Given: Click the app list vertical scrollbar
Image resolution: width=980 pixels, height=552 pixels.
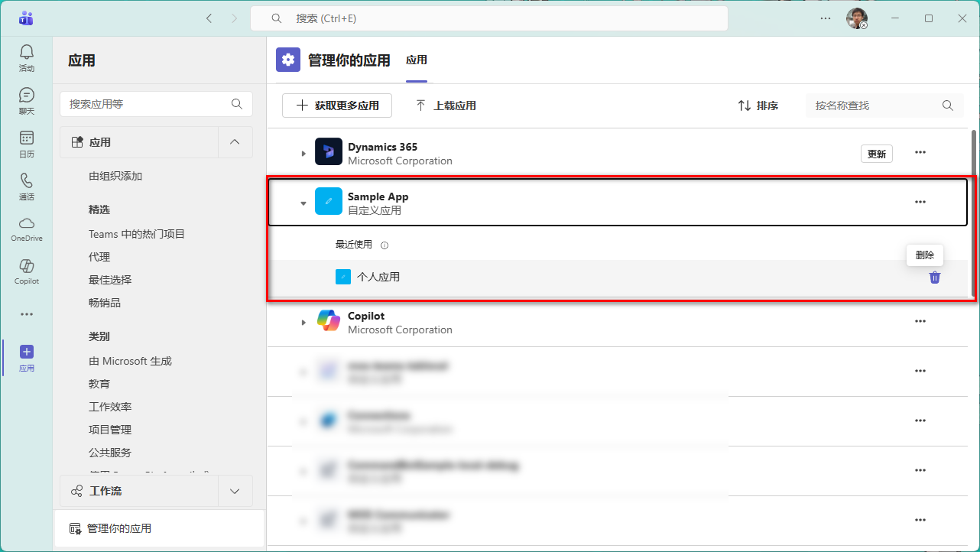Looking at the screenshot, I should [973, 213].
